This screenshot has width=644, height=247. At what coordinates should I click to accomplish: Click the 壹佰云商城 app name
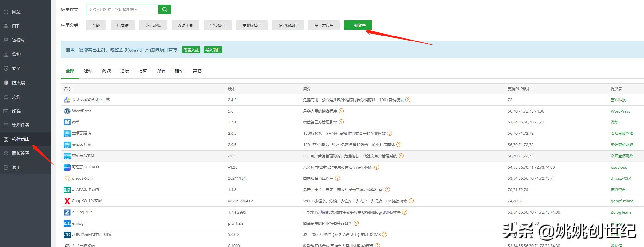[x=82, y=145]
